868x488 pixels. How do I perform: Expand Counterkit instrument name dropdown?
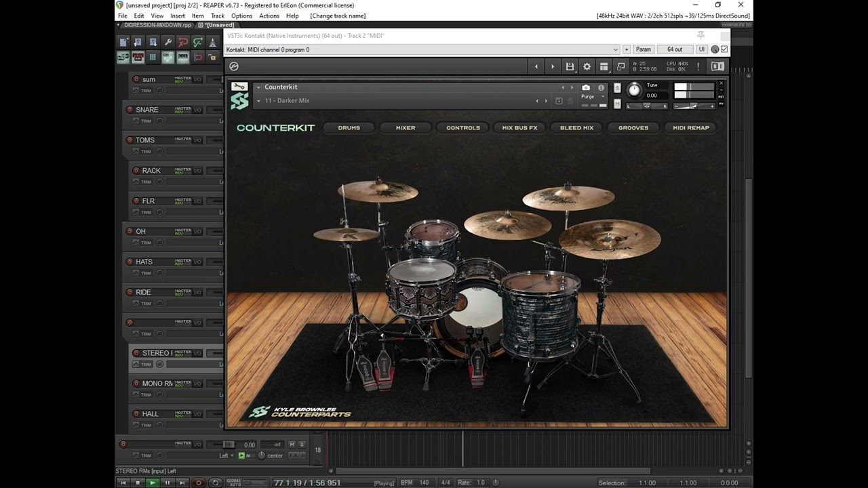pyautogui.click(x=258, y=87)
